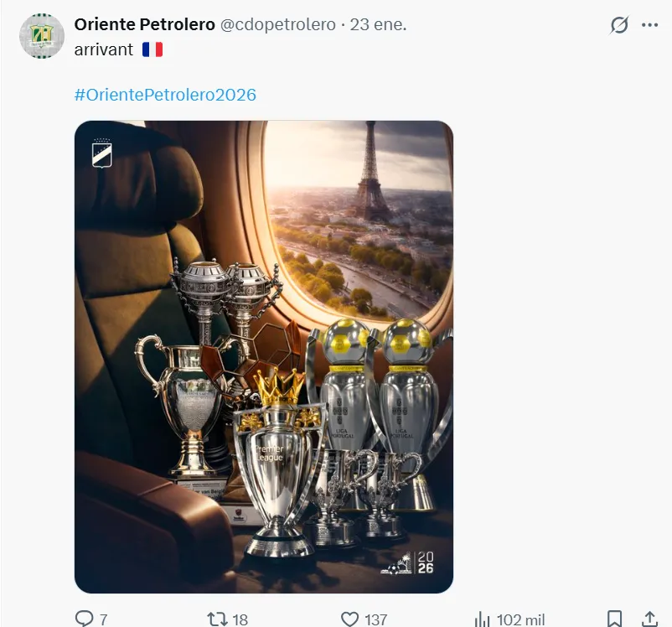
Task: Click Oriente Petrolero display name
Action: [142, 24]
